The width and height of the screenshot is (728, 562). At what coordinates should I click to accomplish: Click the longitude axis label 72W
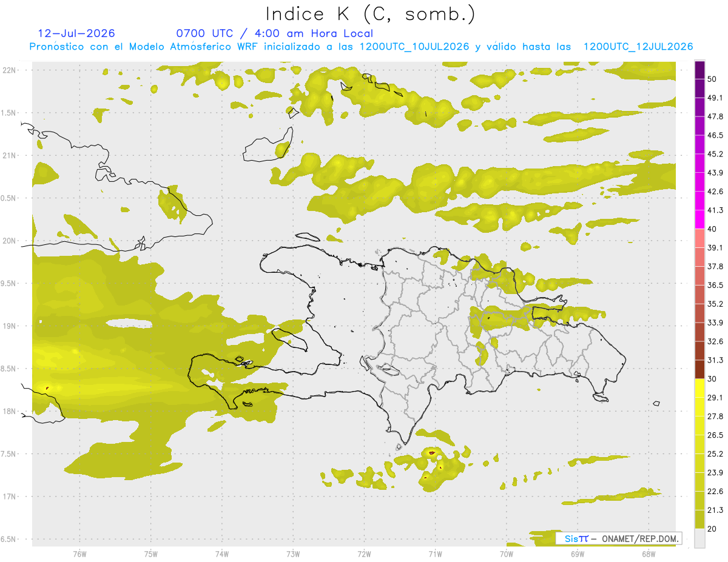(x=364, y=554)
